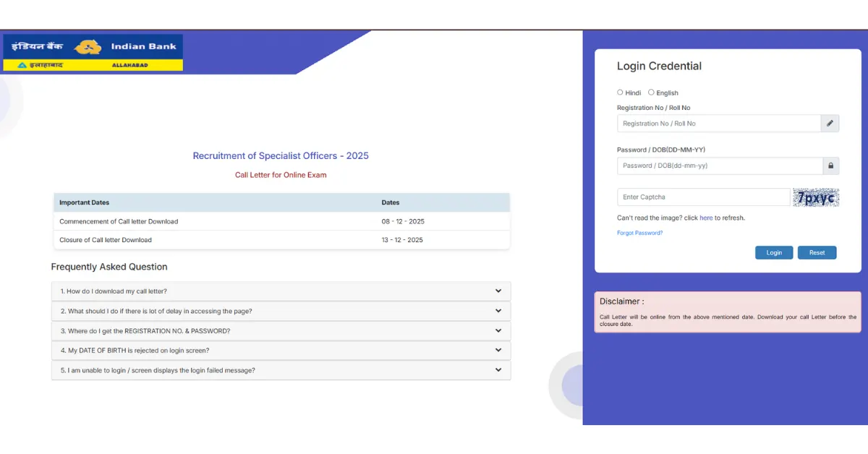Click the Indian Bank logo
Image resolution: width=868 pixels, height=454 pixels.
91,46
